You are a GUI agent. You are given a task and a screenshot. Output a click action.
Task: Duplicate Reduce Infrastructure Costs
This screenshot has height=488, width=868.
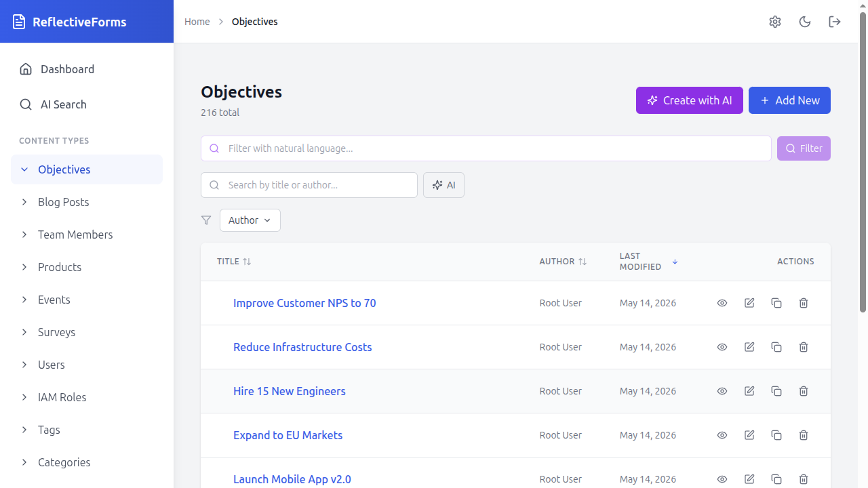776,347
